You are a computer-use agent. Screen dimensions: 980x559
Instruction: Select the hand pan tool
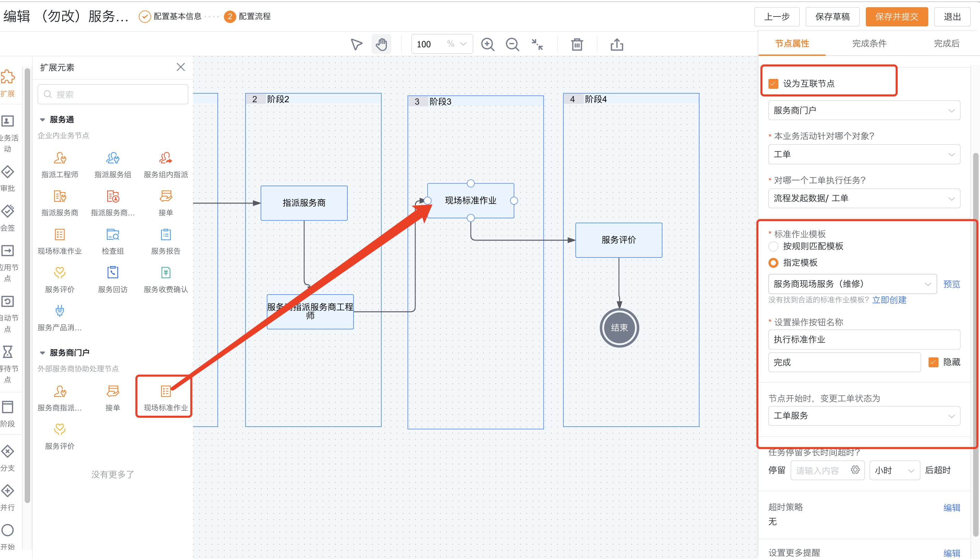tap(381, 44)
